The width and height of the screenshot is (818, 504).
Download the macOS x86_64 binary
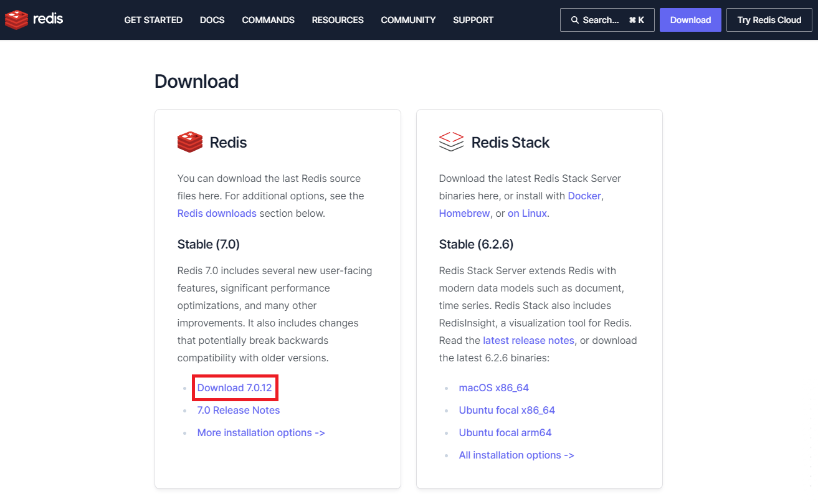[x=494, y=388]
